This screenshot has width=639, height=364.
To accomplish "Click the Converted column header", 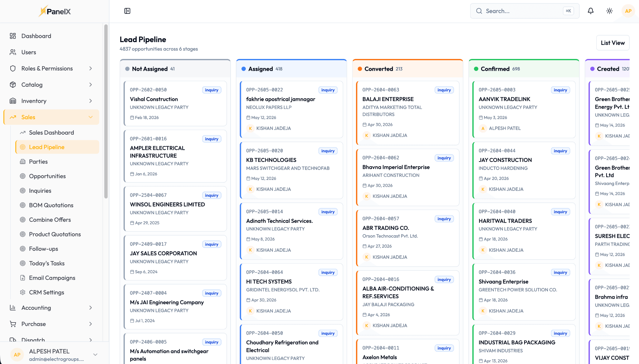I will [408, 69].
